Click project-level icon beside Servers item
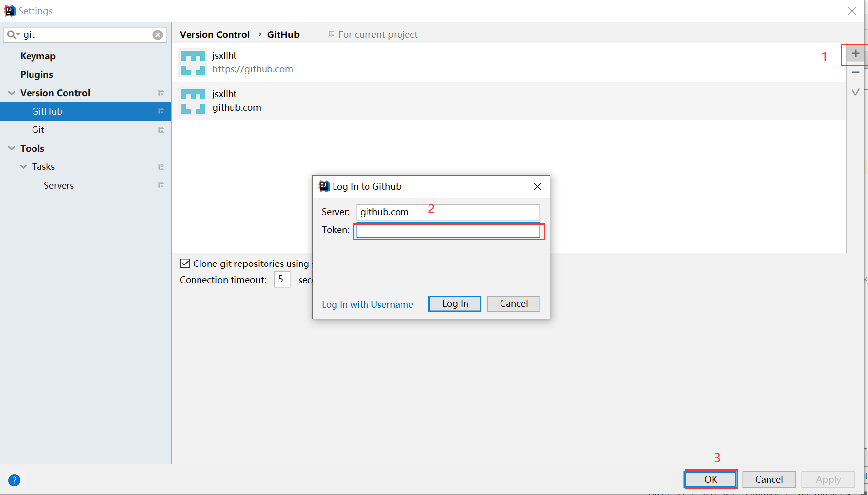The image size is (868, 495). (x=161, y=185)
